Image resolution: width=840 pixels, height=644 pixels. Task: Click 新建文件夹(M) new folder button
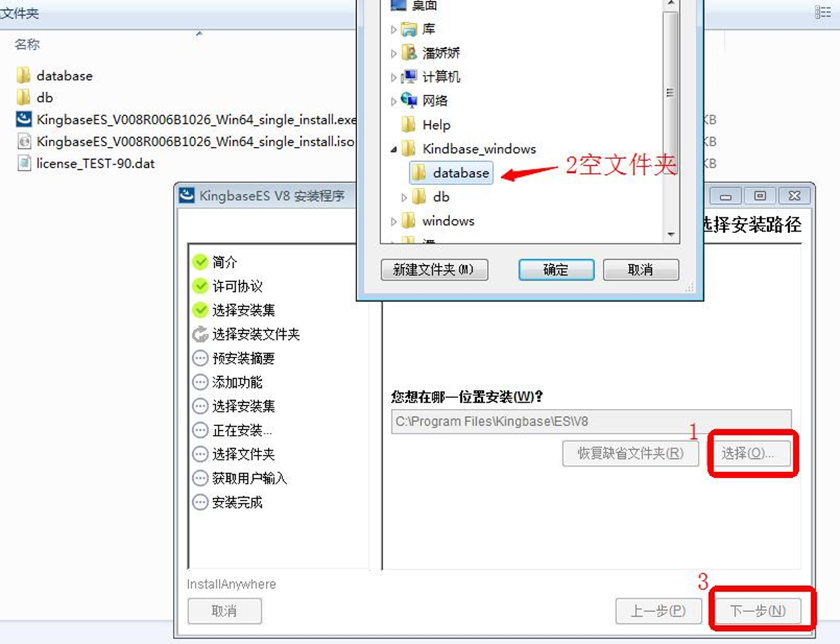(434, 270)
